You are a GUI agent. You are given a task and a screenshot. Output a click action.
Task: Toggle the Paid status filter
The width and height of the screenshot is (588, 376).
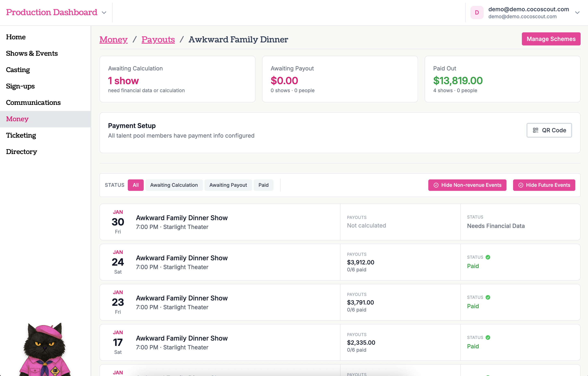(x=263, y=185)
